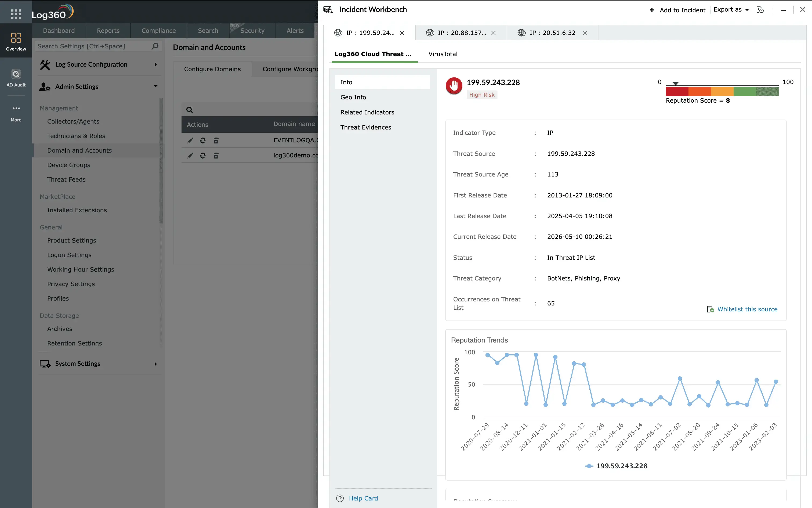Screen dimensions: 812x508
Task: Open Retention Settings page
Action: coord(75,343)
